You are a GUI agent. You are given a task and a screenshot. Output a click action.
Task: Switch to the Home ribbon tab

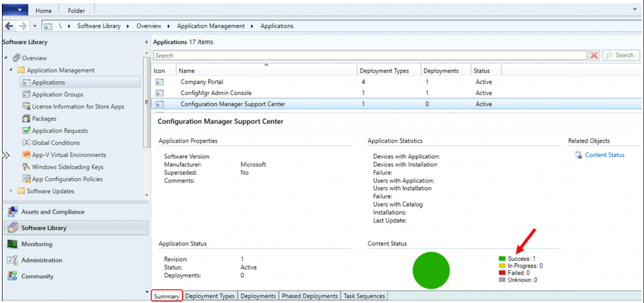(x=43, y=11)
